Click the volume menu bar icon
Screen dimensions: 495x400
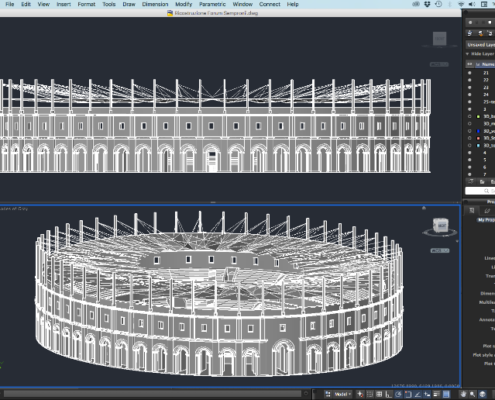[x=472, y=4]
